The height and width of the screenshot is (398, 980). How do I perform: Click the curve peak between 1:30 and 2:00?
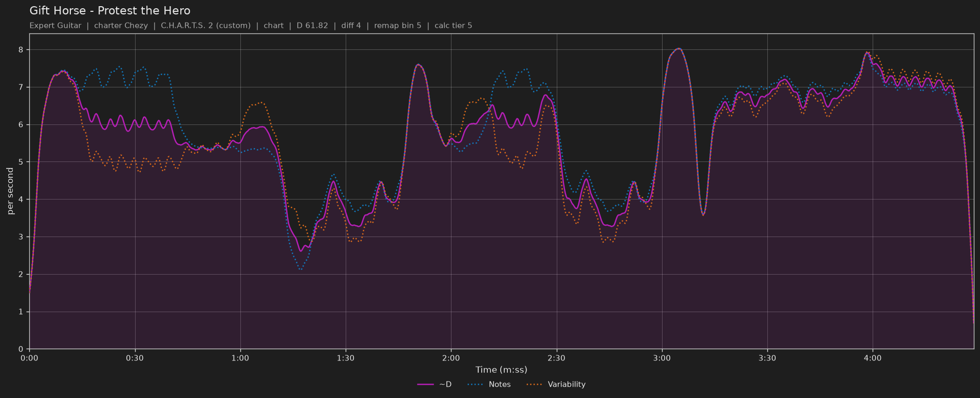pos(419,65)
